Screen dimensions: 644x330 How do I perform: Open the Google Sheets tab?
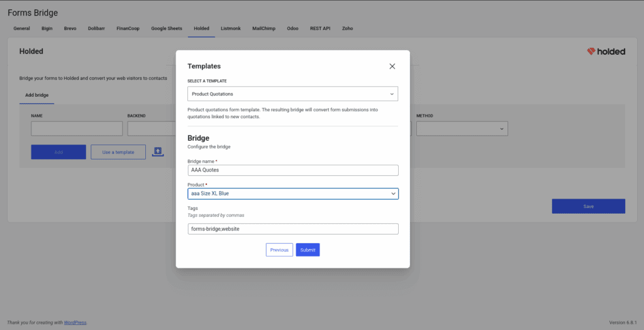click(x=167, y=29)
